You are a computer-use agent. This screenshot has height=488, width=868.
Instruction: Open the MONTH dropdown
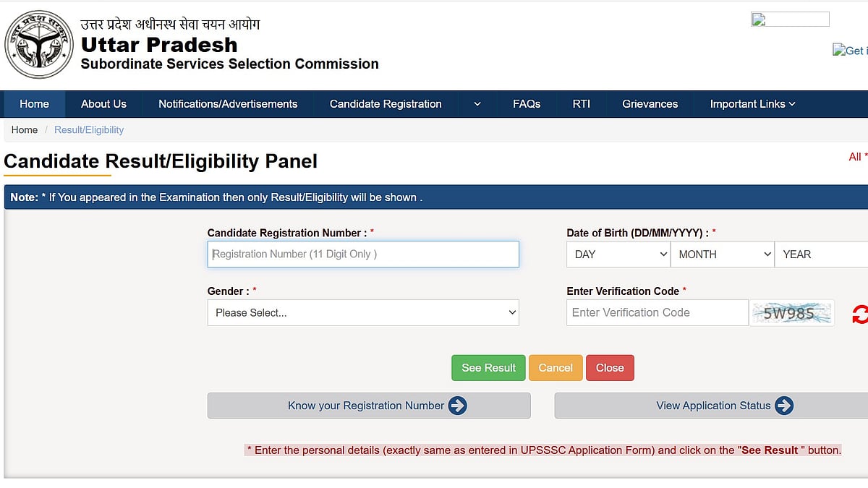[722, 254]
